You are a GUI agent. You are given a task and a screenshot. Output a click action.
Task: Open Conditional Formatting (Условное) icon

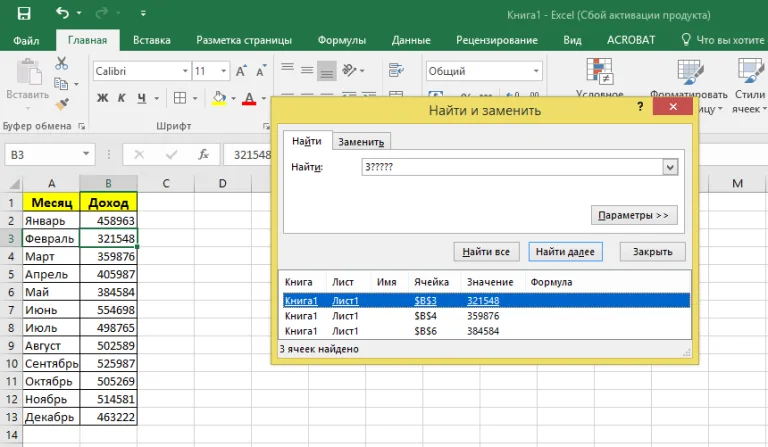pyautogui.click(x=600, y=71)
